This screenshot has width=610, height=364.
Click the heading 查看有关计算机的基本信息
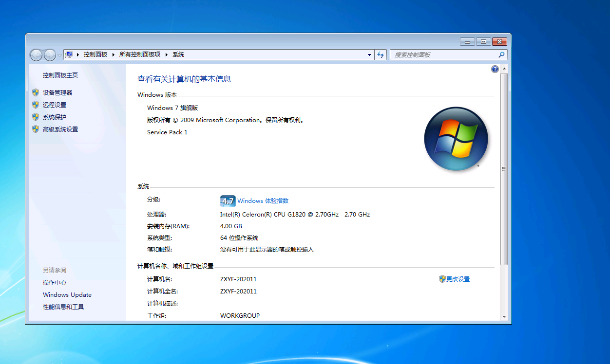point(184,79)
